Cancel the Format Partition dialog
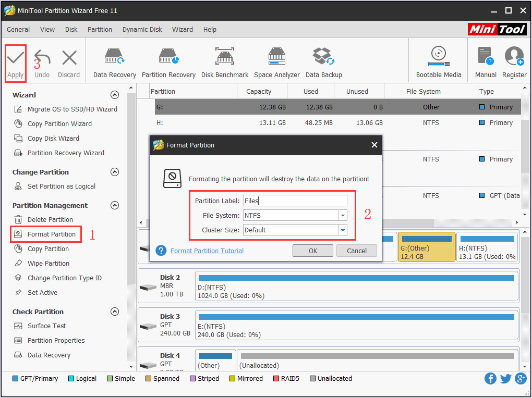This screenshot has width=532, height=398. (x=357, y=251)
